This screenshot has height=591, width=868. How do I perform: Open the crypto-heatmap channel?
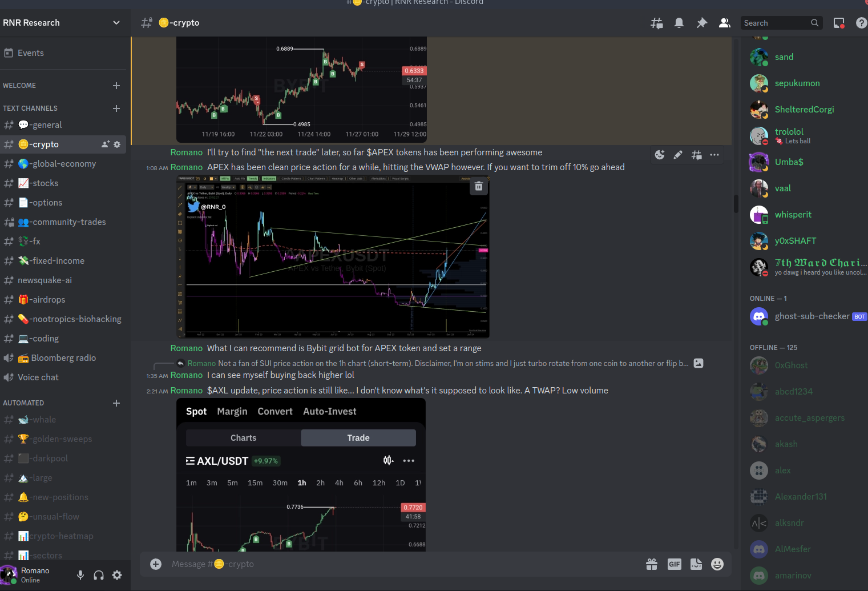(63, 536)
